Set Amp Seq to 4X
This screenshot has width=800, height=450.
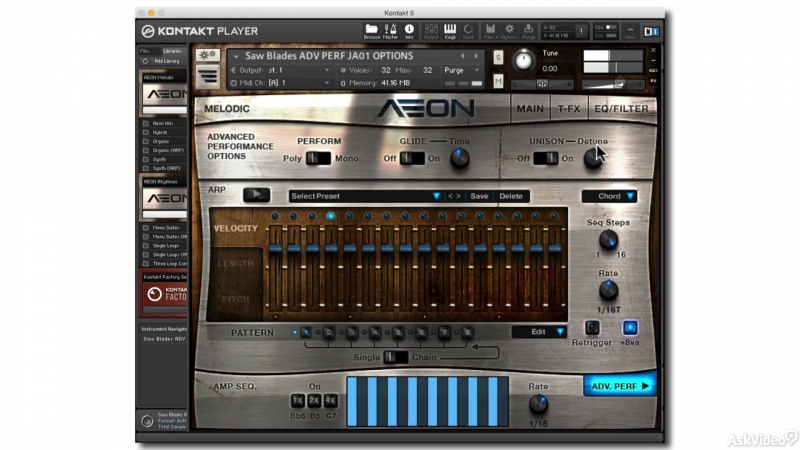(331, 401)
